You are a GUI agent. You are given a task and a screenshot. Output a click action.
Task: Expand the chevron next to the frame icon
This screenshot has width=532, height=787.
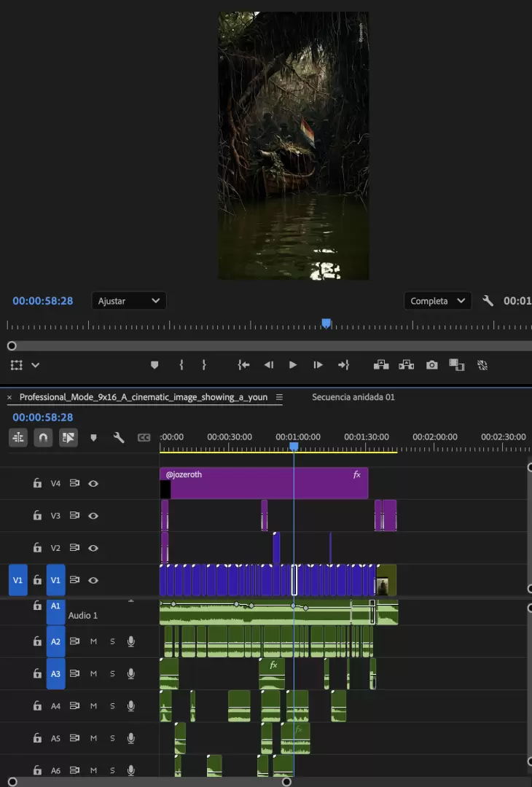click(x=35, y=365)
